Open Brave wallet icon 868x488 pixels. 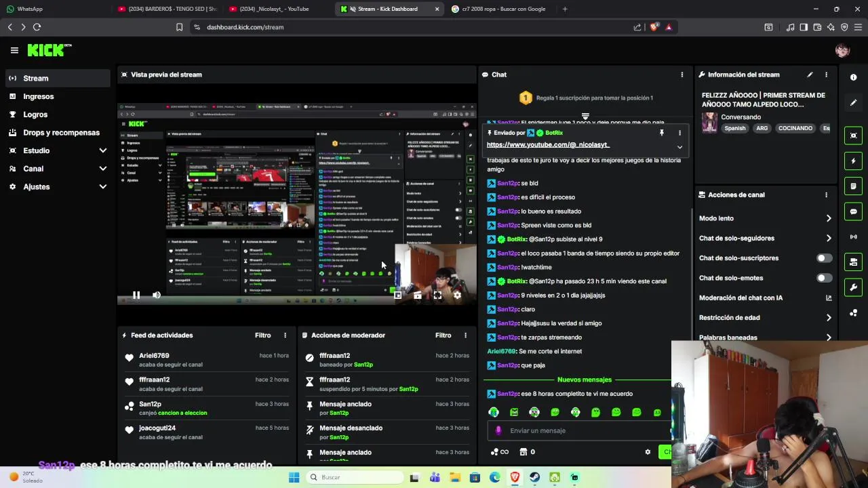[x=817, y=27]
